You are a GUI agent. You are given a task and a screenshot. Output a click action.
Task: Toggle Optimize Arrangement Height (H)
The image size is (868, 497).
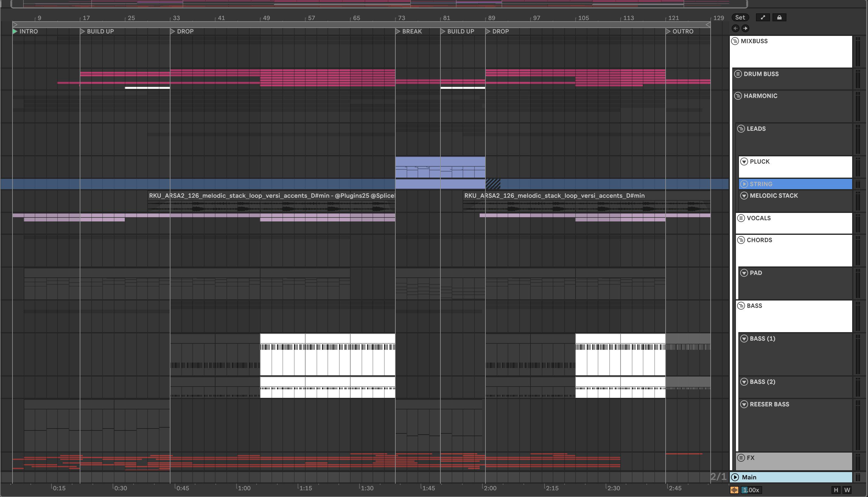836,490
